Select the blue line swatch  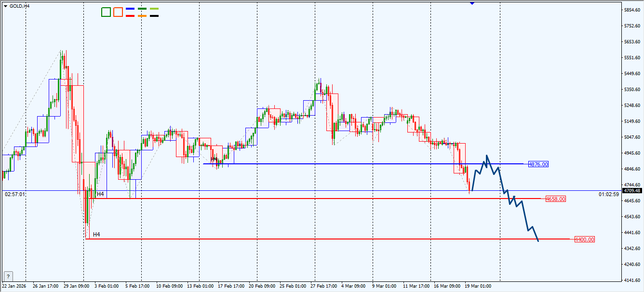[130, 9]
